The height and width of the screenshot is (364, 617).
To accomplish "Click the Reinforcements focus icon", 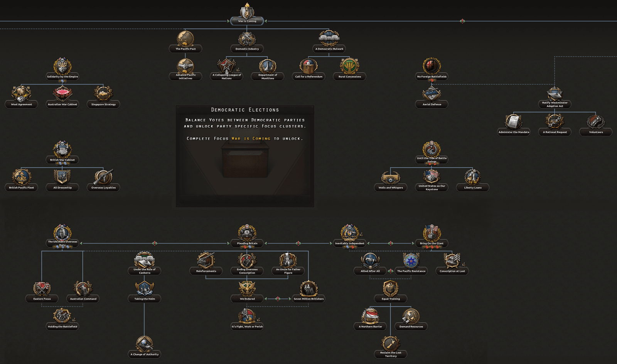I will click(206, 260).
